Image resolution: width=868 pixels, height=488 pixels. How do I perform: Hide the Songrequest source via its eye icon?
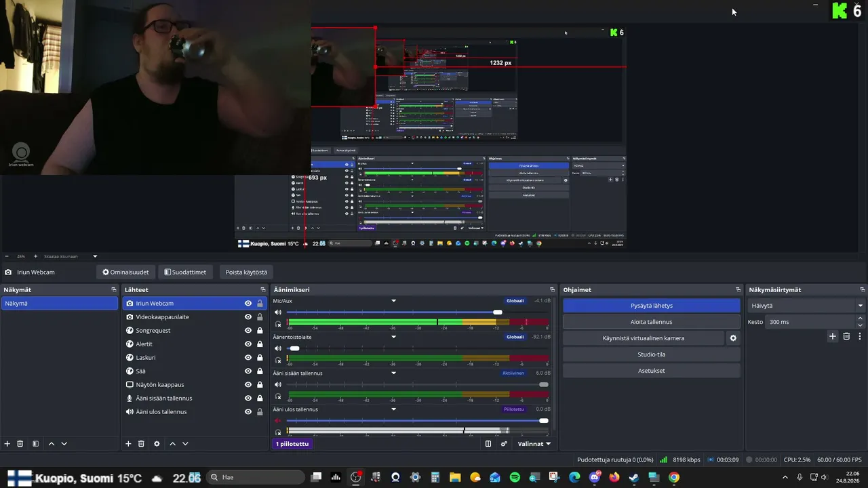[x=248, y=331]
